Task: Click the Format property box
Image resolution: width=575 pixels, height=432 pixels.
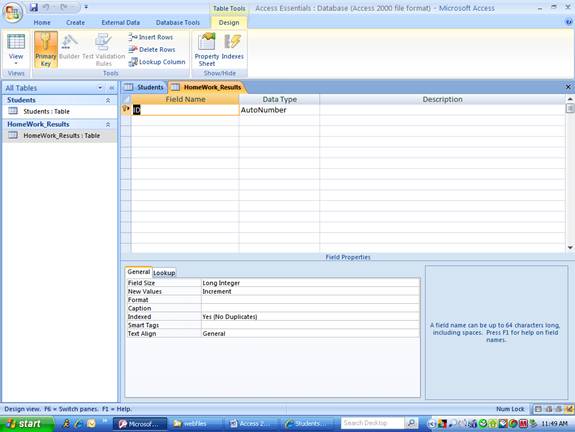Action: pos(310,300)
